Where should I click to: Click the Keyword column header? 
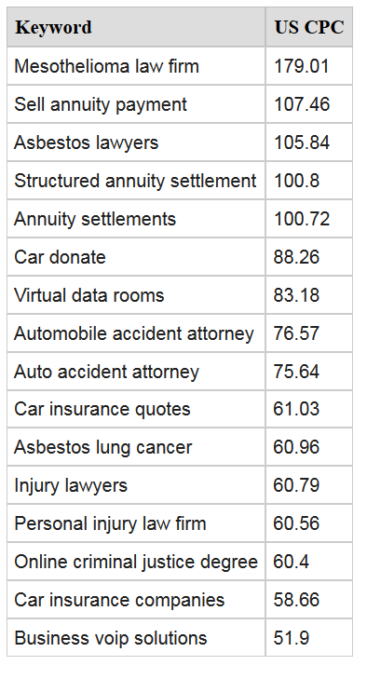pyautogui.click(x=136, y=27)
